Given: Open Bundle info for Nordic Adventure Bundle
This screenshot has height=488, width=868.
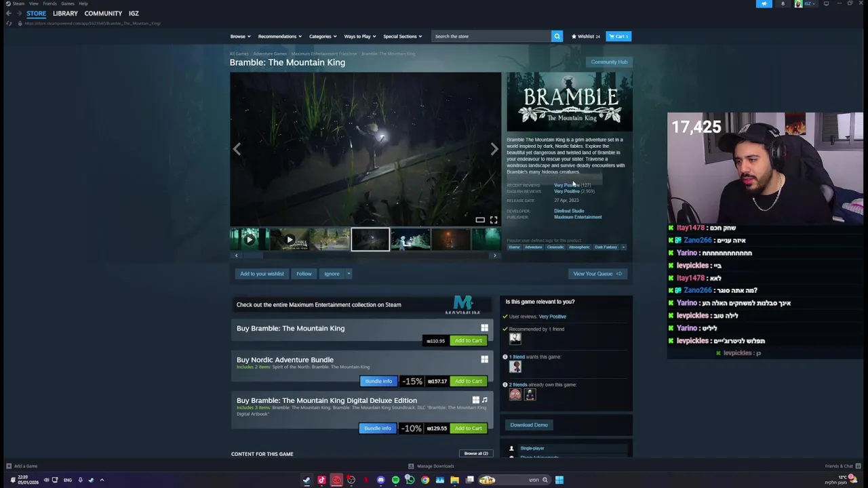Looking at the screenshot, I should coord(378,381).
